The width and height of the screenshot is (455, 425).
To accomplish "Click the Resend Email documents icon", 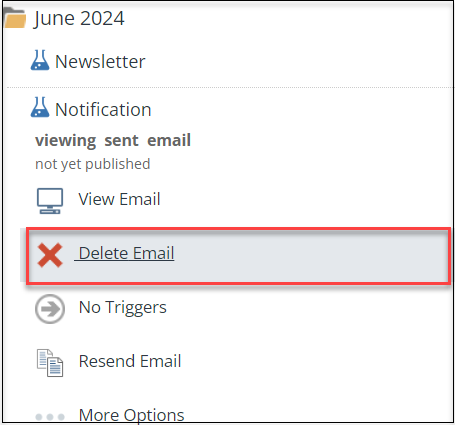I will click(50, 363).
